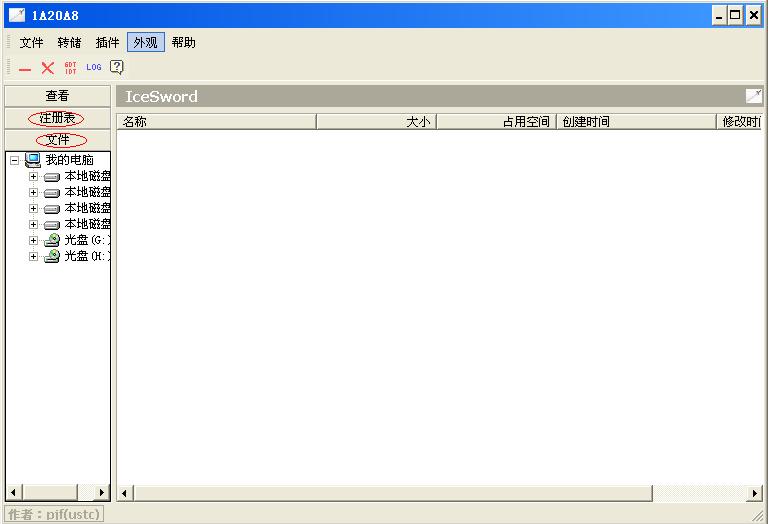This screenshot has height=524, width=768.
Task: Click left arrow of the file list scrollbar
Action: point(125,493)
